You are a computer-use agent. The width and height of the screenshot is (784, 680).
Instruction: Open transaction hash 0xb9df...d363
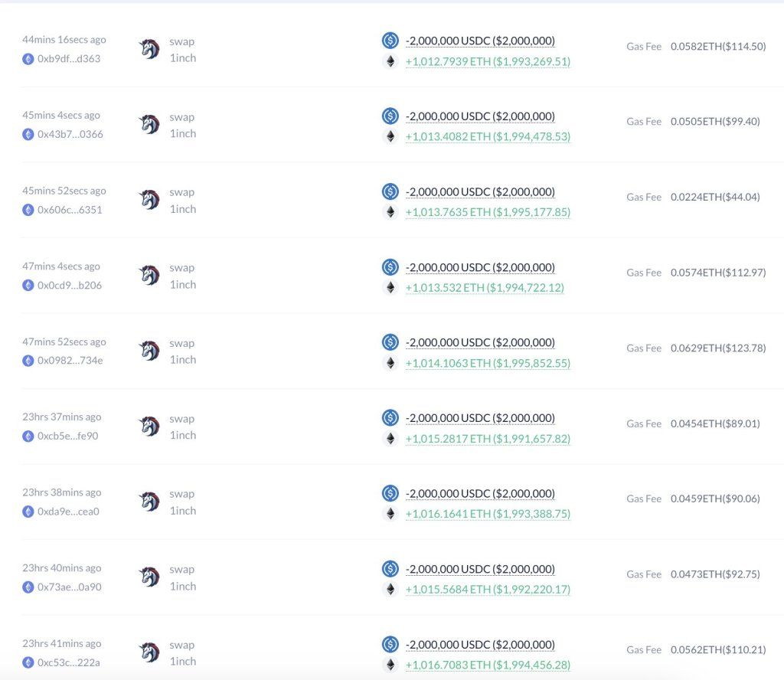coord(69,58)
